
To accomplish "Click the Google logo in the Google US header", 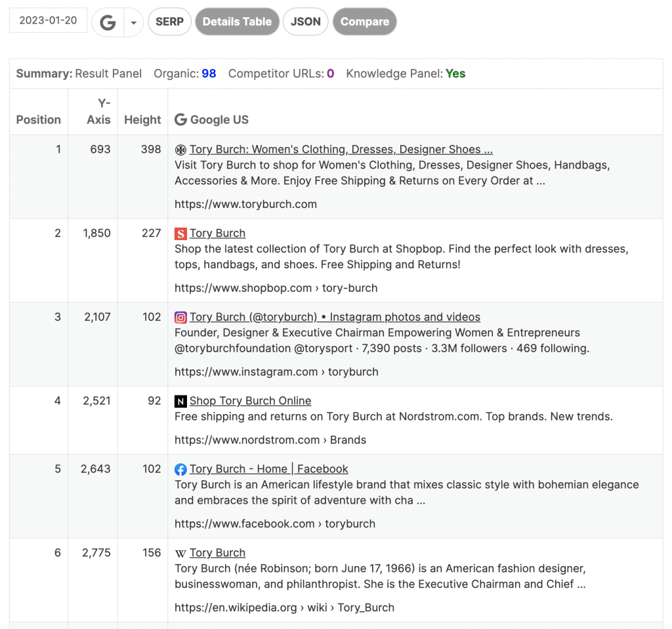I will [180, 119].
